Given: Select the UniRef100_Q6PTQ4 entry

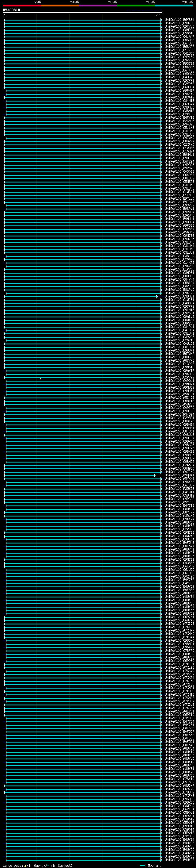Looking at the screenshot, I should pos(179,809).
